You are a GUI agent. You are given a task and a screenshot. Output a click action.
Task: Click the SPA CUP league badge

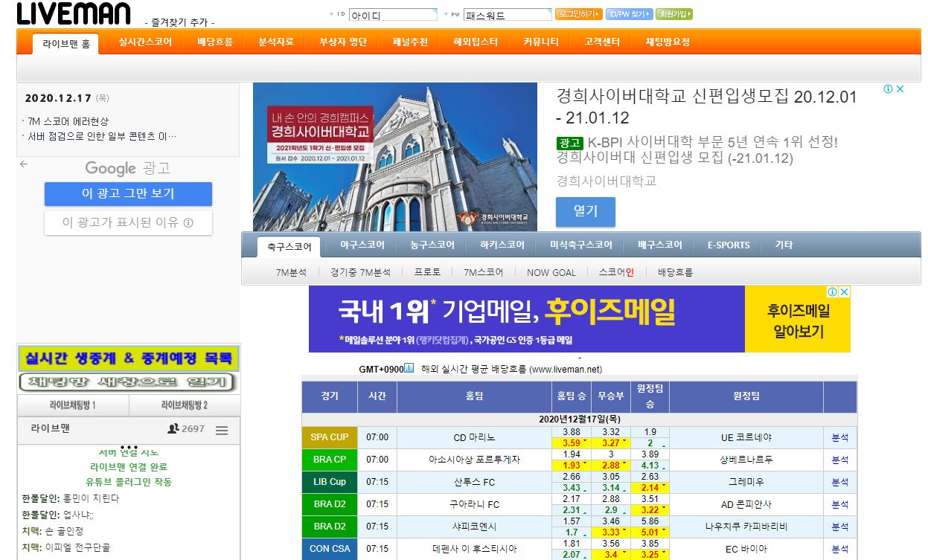point(330,437)
